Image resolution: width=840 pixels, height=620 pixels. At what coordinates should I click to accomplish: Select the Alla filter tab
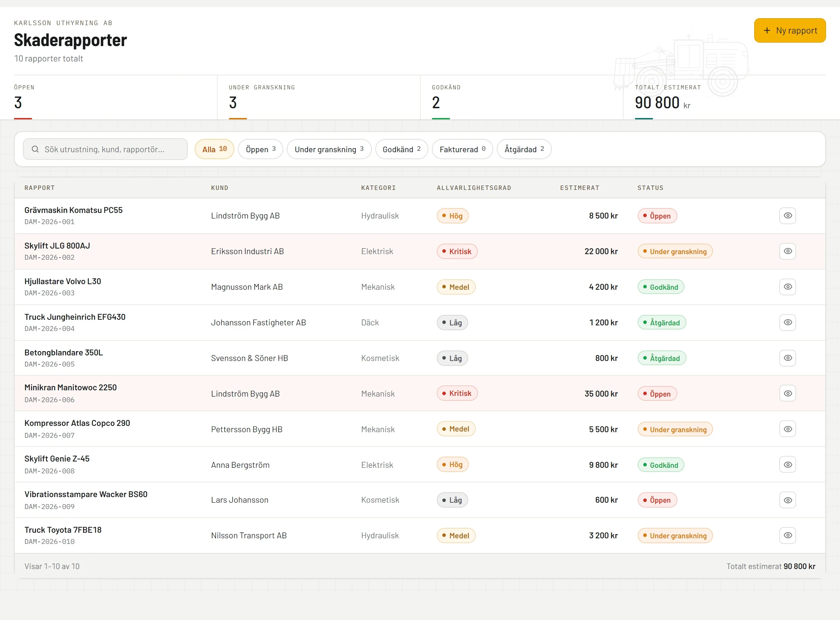(x=215, y=149)
